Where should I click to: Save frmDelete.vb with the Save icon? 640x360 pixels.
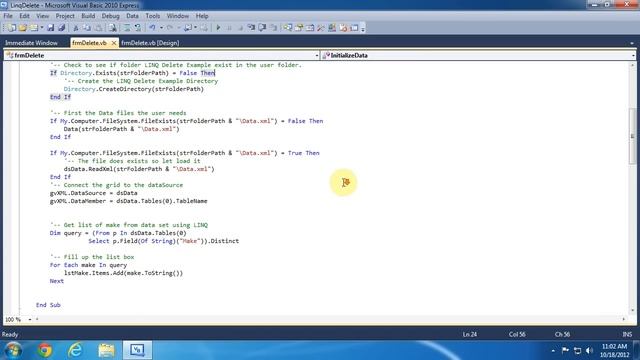(x=50, y=28)
